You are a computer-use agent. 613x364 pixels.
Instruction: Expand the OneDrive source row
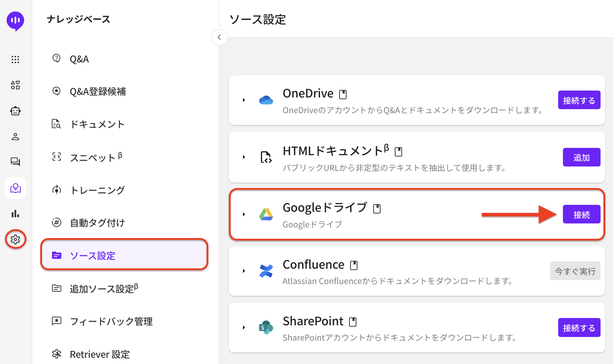pyautogui.click(x=244, y=100)
